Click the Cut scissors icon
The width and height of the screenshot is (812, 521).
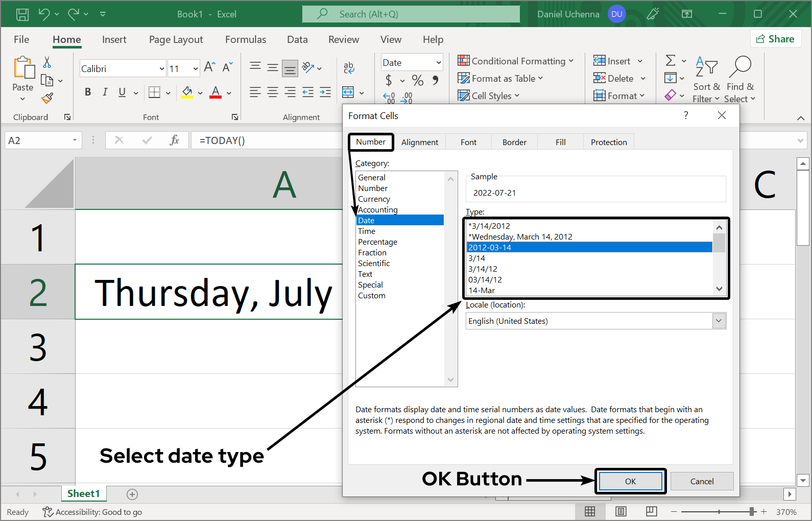pos(47,62)
